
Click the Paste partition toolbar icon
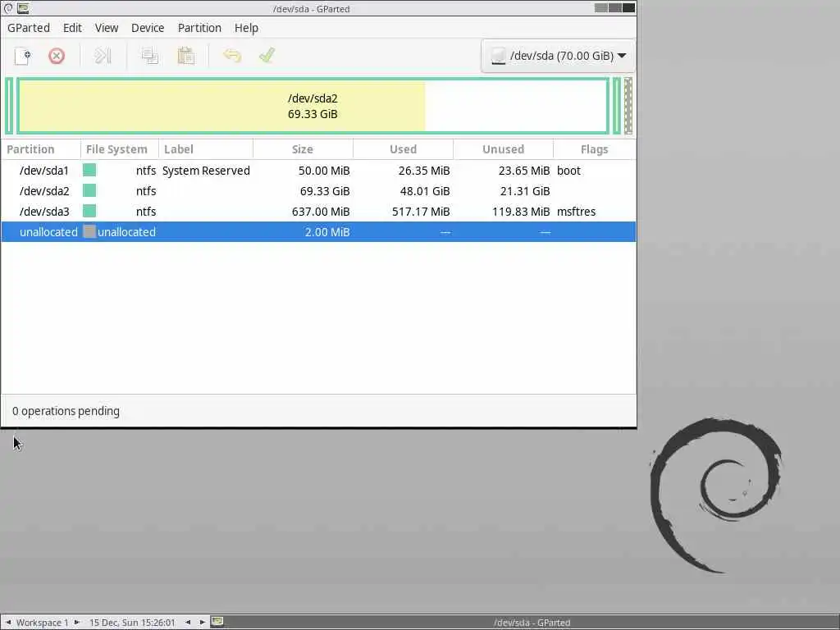coord(186,56)
